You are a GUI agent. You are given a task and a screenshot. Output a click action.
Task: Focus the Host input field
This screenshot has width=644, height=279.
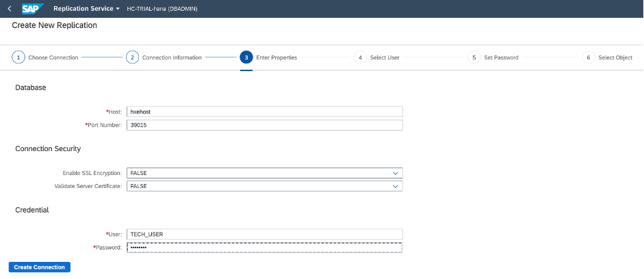tap(264, 111)
